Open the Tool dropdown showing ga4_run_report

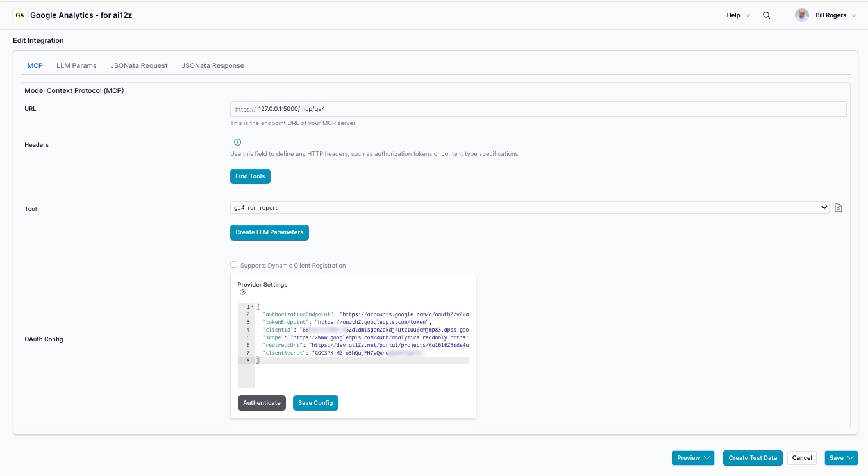click(x=530, y=208)
